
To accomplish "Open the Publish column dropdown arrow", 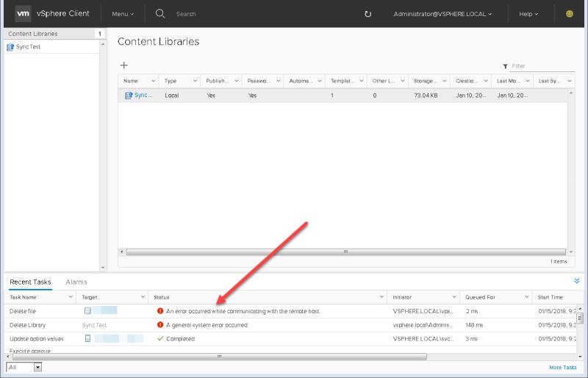I will (236, 81).
